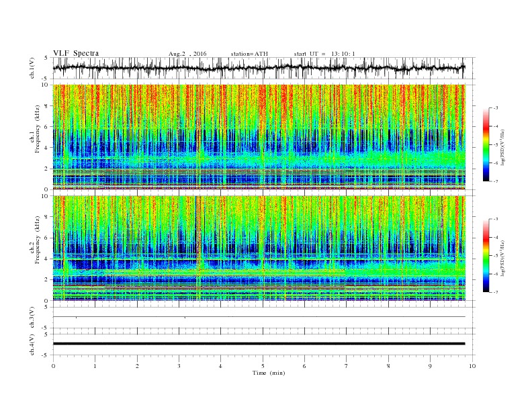Click the "station=ATH" header label
The height and width of the screenshot is (411, 532).
tap(249, 54)
